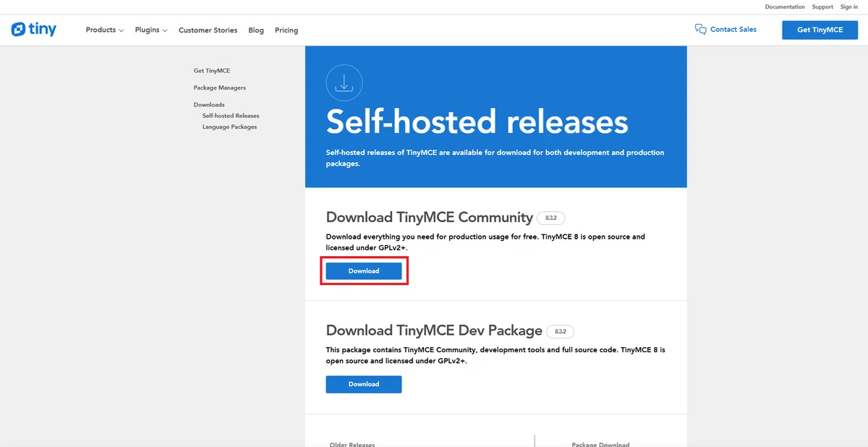Click the Download TinyMCE Community heading
The width and height of the screenshot is (868, 447).
[430, 217]
